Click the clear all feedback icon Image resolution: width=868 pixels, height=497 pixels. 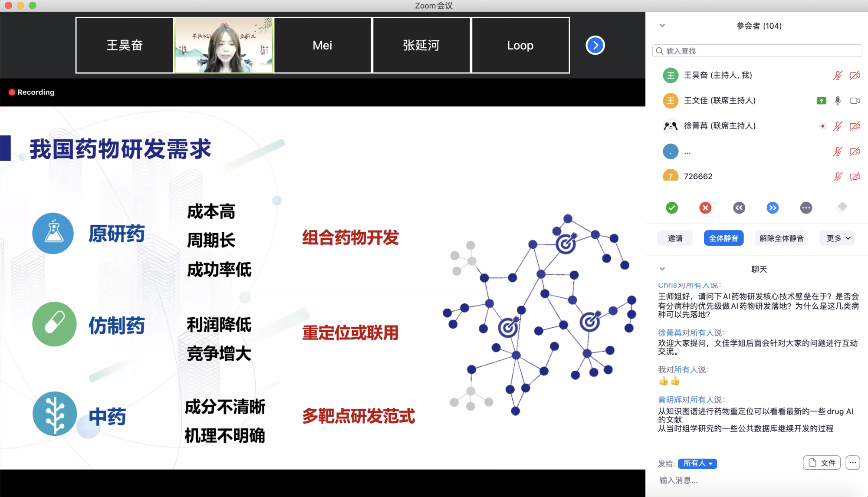pyautogui.click(x=842, y=207)
